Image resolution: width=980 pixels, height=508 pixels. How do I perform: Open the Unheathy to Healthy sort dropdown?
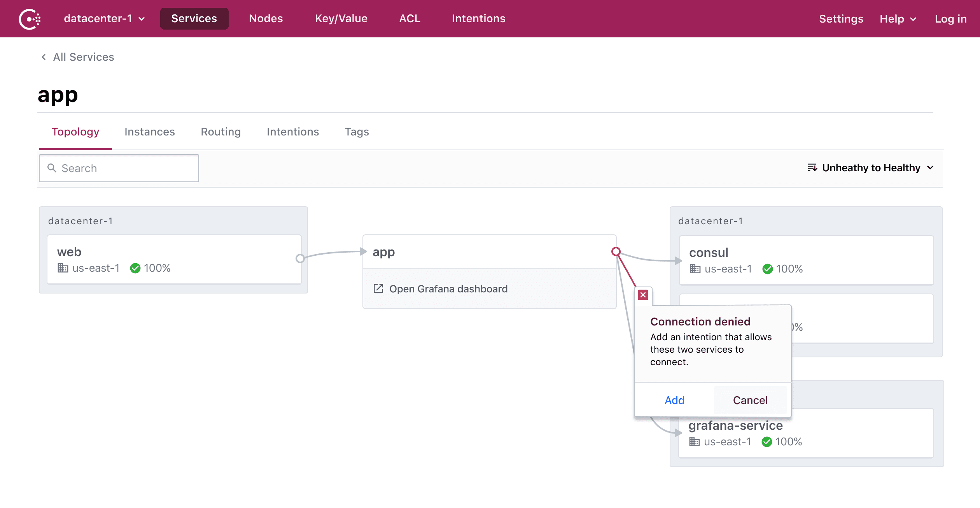[x=871, y=168]
